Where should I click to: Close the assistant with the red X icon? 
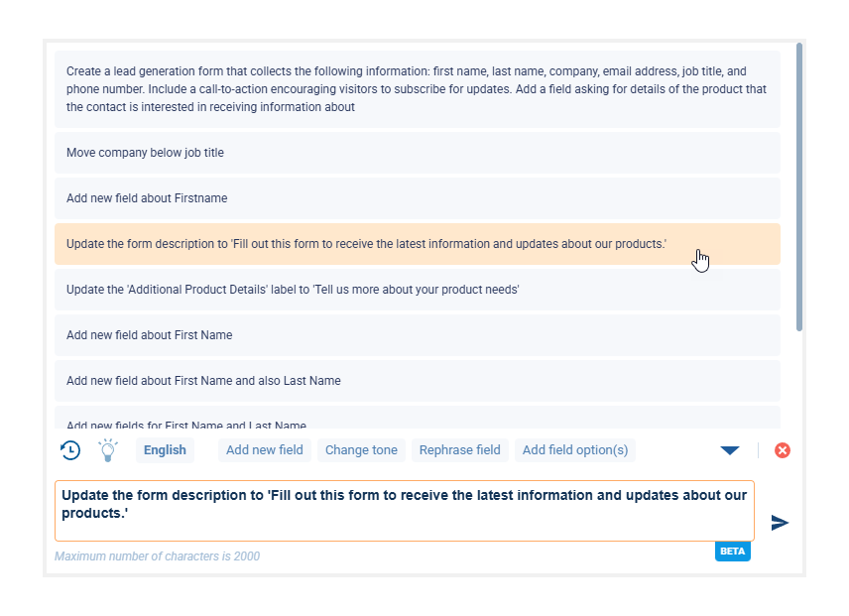(x=783, y=450)
